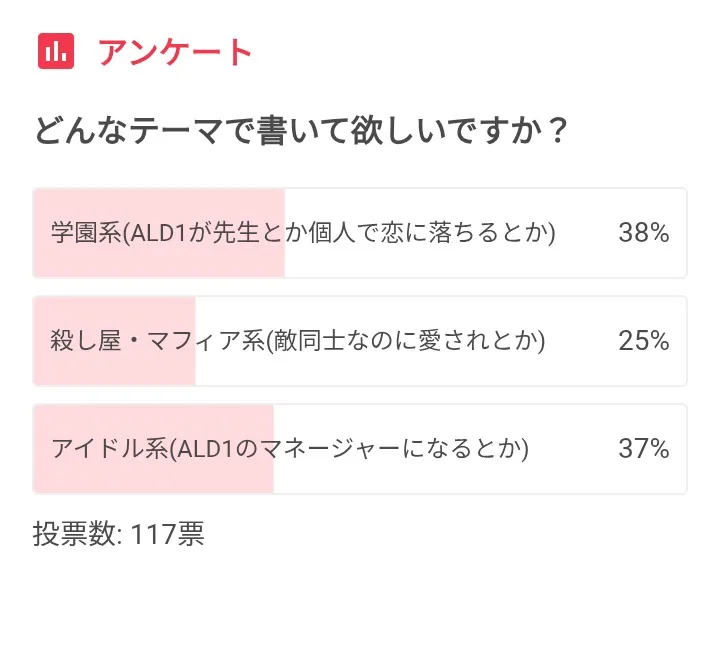Click the 25% result percentage
This screenshot has width=720, height=647.
pyautogui.click(x=643, y=341)
